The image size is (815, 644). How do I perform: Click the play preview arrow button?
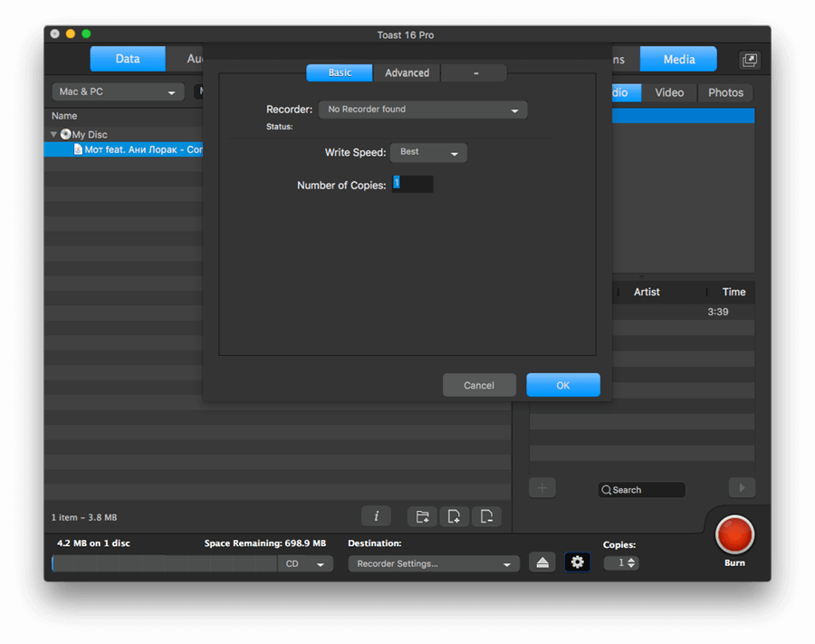(742, 487)
